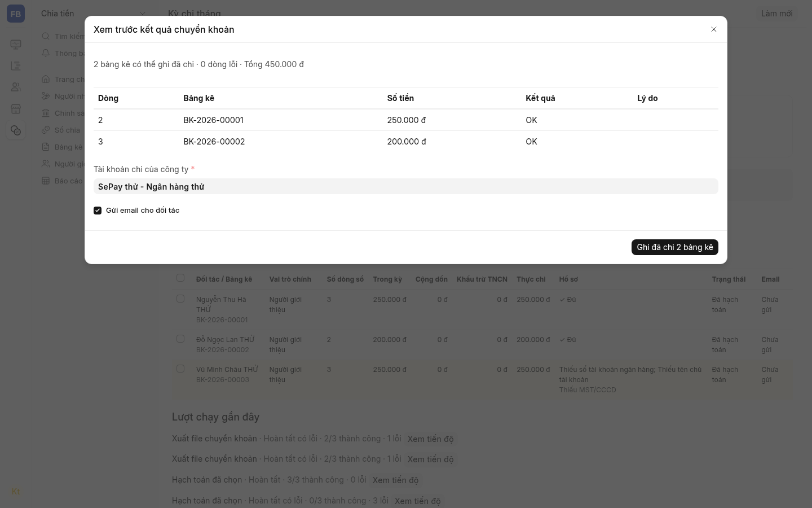812x508 pixels.
Task: Click the 'Kt' user avatar
Action: (16, 492)
